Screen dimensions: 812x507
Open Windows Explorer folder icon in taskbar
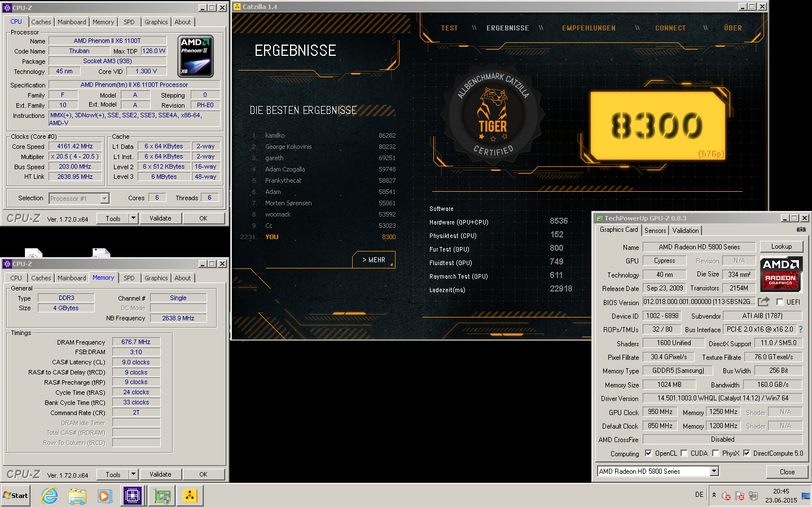(77, 496)
